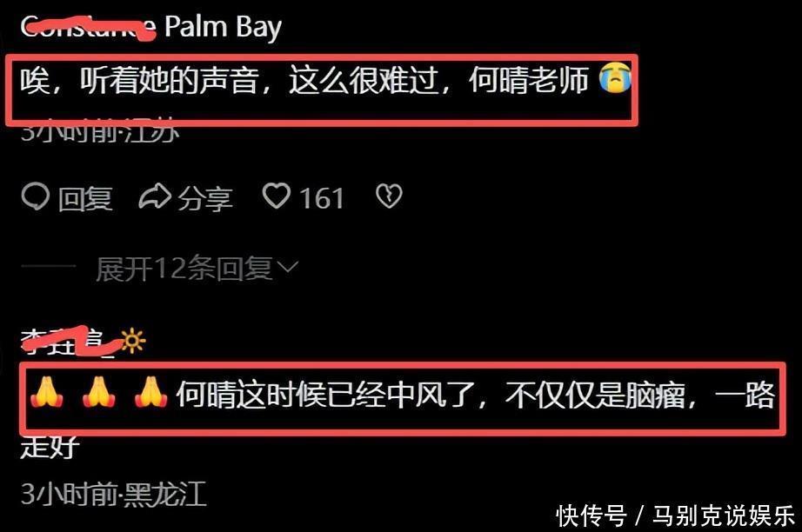Click the 回复 reply label

[85, 198]
